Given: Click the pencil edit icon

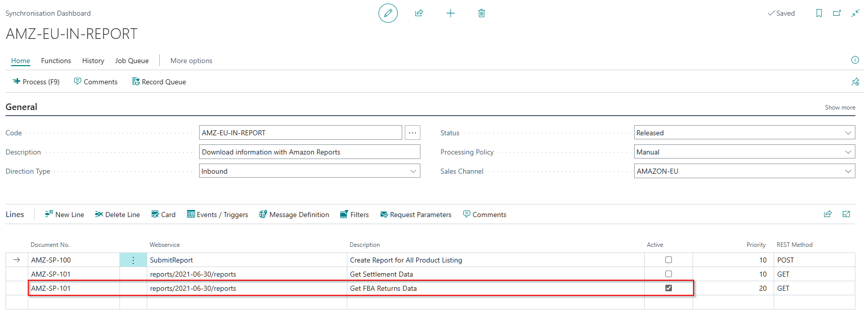Looking at the screenshot, I should pos(388,13).
